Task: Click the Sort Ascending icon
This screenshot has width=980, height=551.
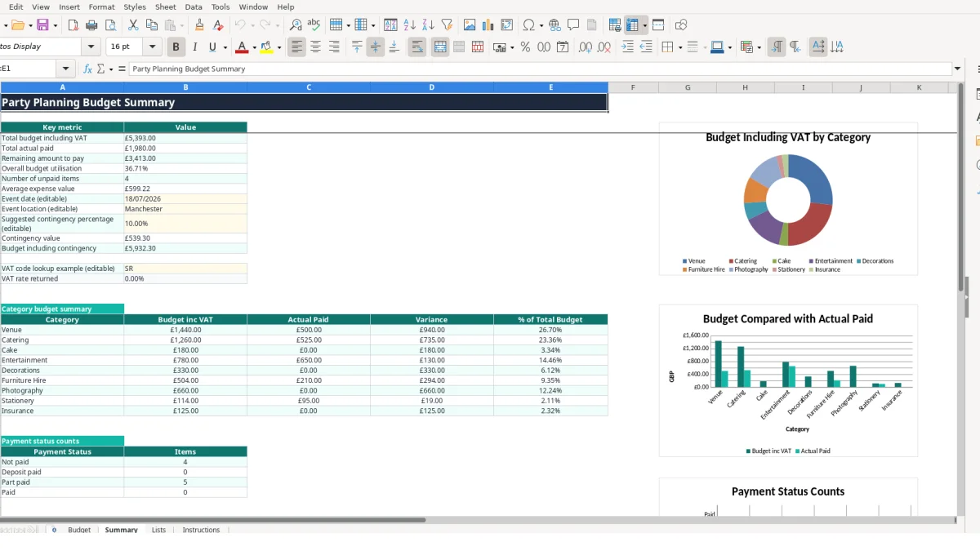Action: point(410,25)
